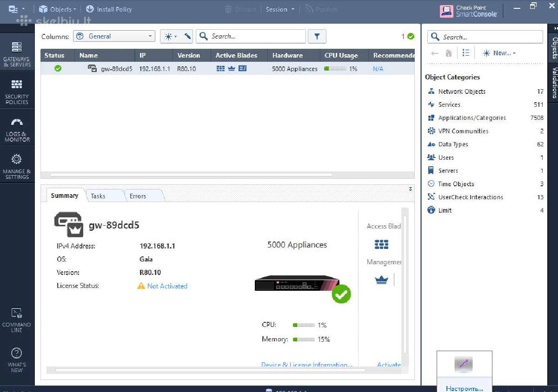The height and width of the screenshot is (392, 558).
Task: Click the filter funnel button
Action: pyautogui.click(x=317, y=36)
